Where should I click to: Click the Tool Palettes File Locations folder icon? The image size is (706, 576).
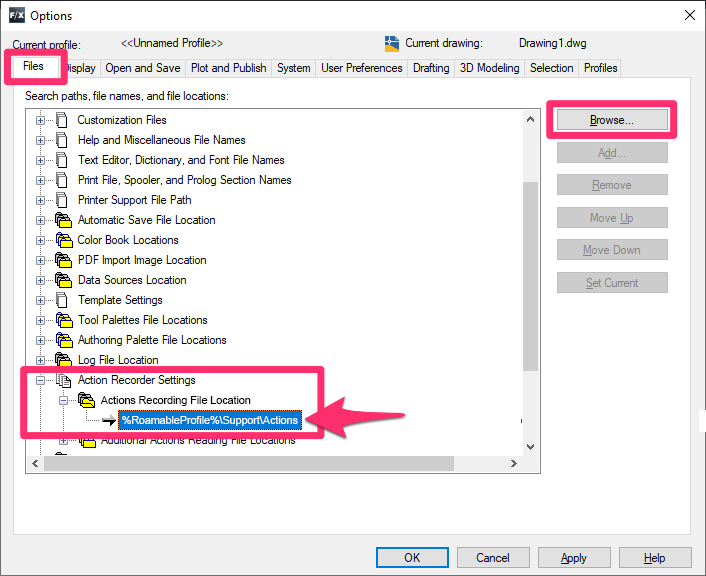63,320
